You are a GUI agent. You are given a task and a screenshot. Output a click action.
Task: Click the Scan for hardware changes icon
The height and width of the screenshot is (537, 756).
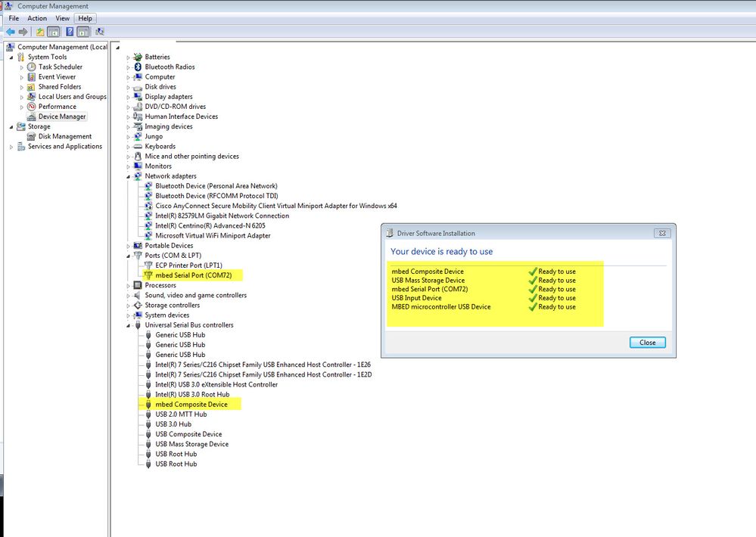pos(100,32)
